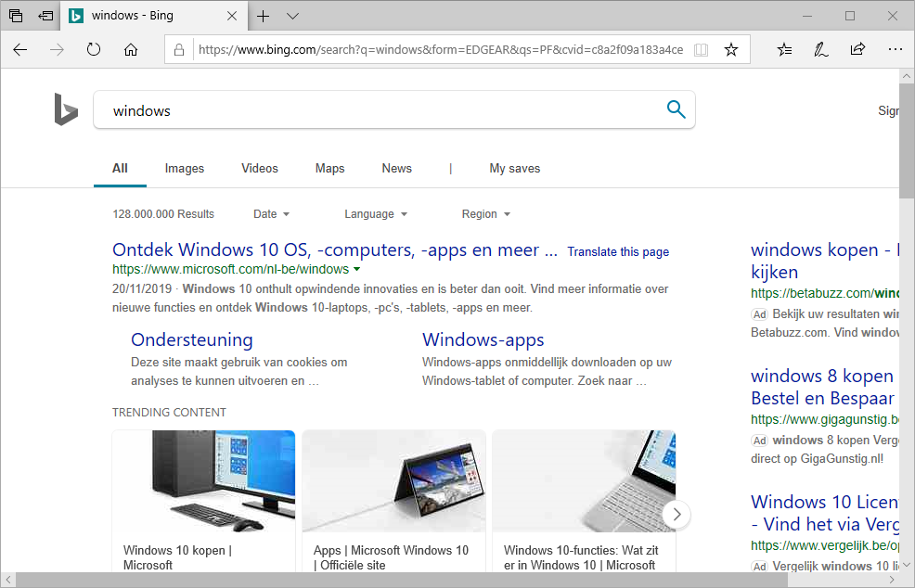Viewport: 915px width, 588px height.
Task: Click the magnifier search button
Action: (x=676, y=109)
